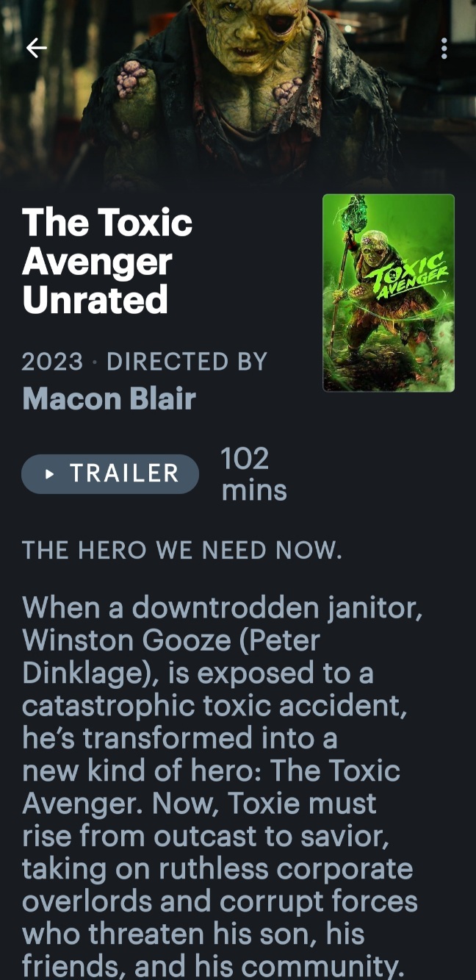Screen dimensions: 476x980
Task: Tap the film title The Toxic Avenger Unrated
Action: coord(107,261)
